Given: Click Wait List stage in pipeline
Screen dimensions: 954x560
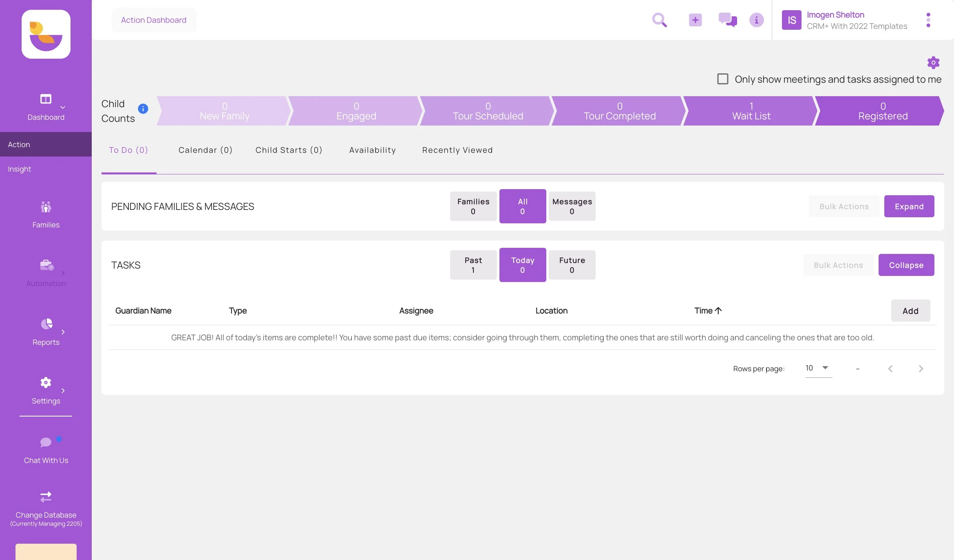Looking at the screenshot, I should (x=751, y=111).
